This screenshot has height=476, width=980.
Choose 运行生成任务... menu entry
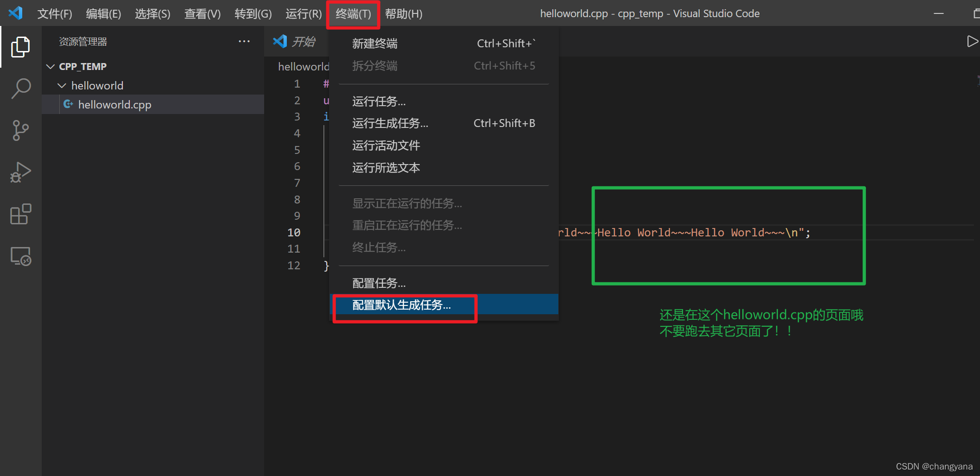pos(444,123)
